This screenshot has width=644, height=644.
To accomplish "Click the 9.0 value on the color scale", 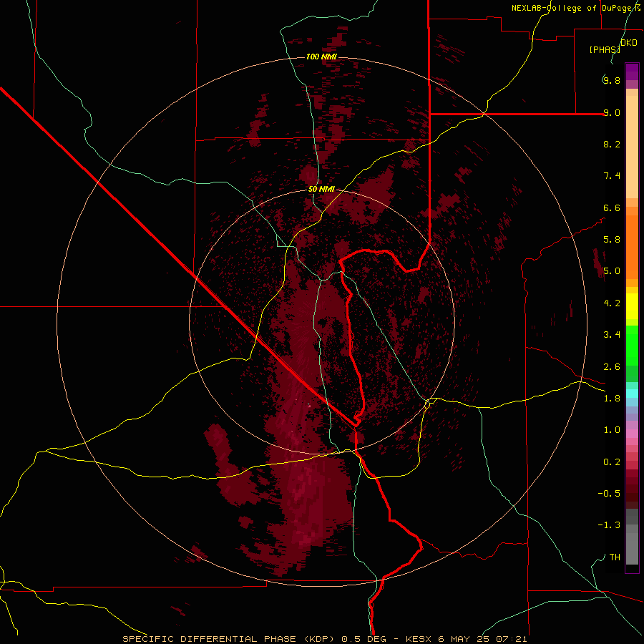I will coord(612,112).
